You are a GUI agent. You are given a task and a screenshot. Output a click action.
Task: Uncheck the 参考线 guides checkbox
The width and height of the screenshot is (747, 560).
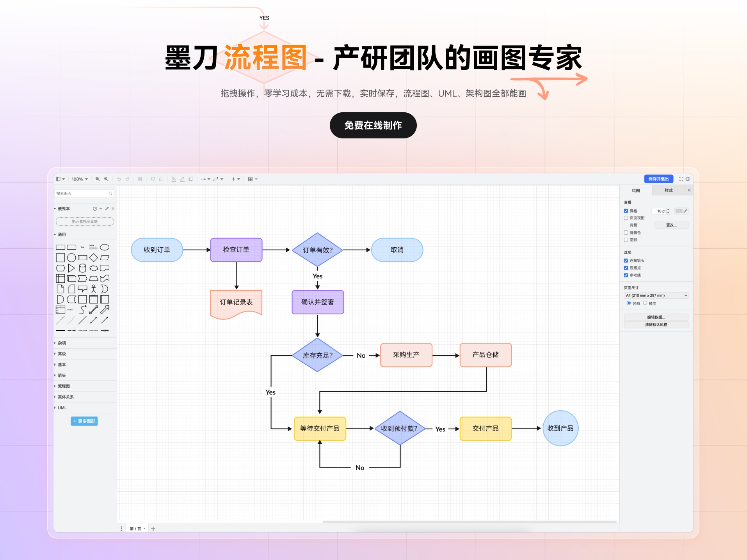(626, 275)
